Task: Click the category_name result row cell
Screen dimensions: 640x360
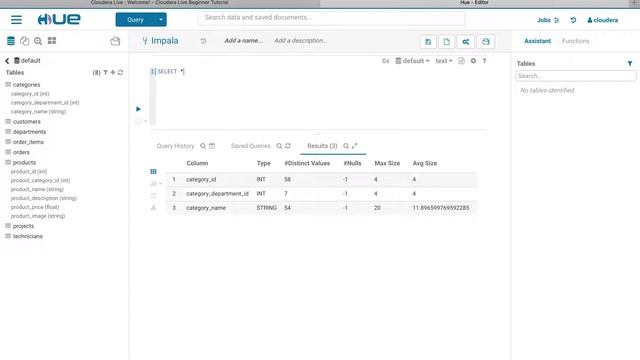Action: (206, 208)
